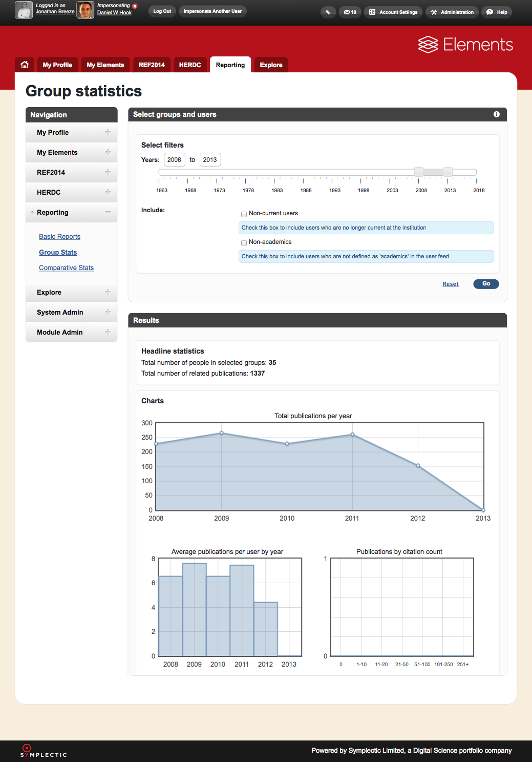Expand the HERDC navigation section
The image size is (532, 762).
point(108,192)
